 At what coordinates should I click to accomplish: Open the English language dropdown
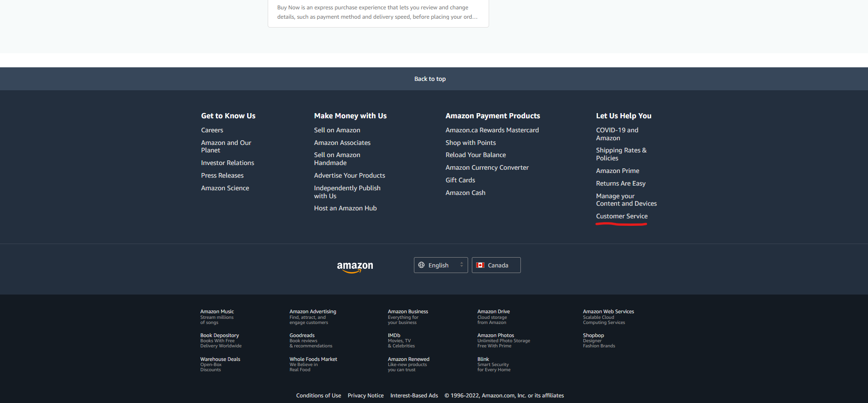[x=441, y=265]
